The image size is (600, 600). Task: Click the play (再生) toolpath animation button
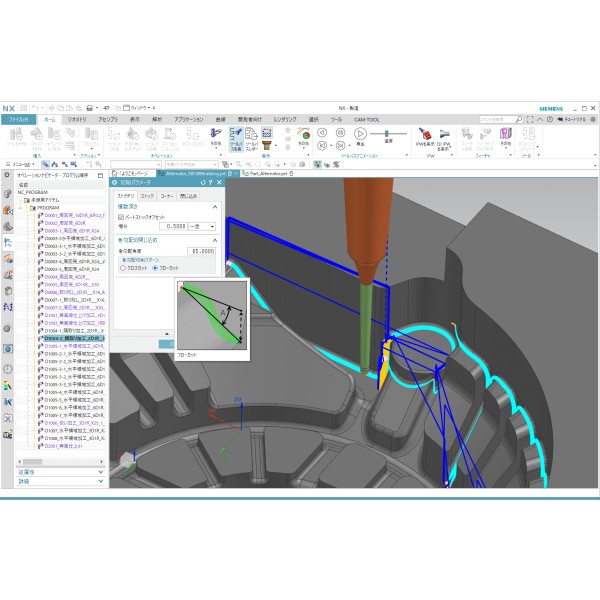(x=360, y=134)
